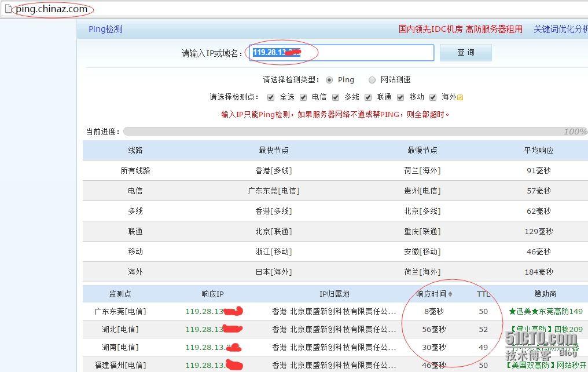Click the 184毫秒 average value

pyautogui.click(x=539, y=272)
